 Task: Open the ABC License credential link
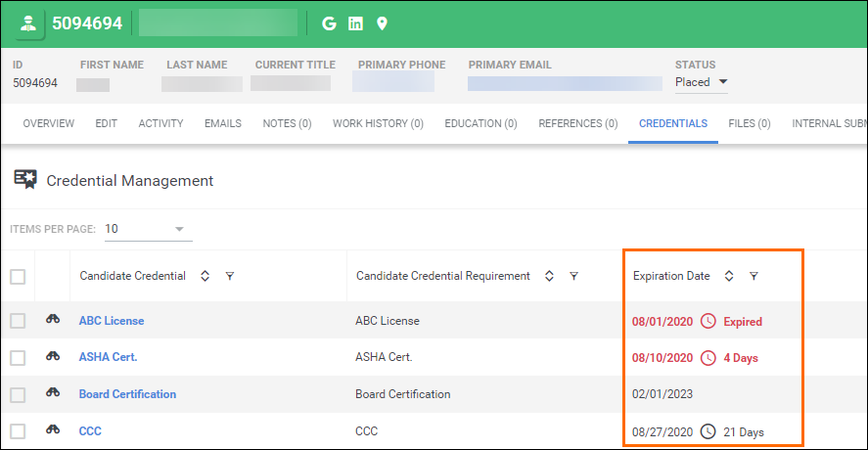pyautogui.click(x=112, y=321)
